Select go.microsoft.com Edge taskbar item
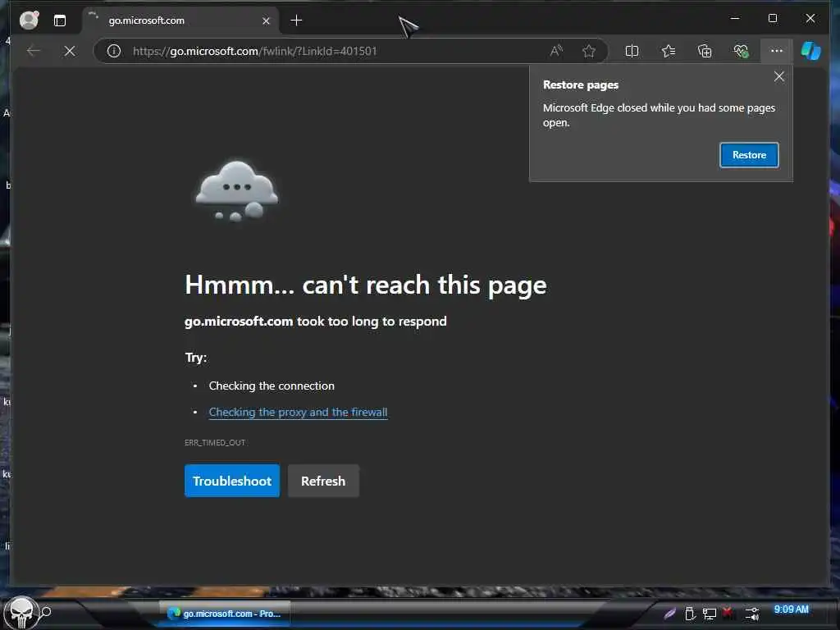 (225, 614)
